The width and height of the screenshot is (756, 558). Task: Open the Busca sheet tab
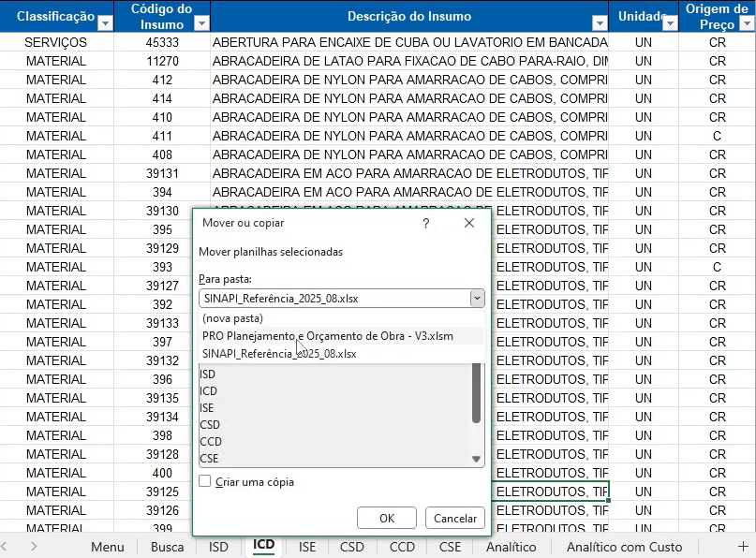[167, 547]
